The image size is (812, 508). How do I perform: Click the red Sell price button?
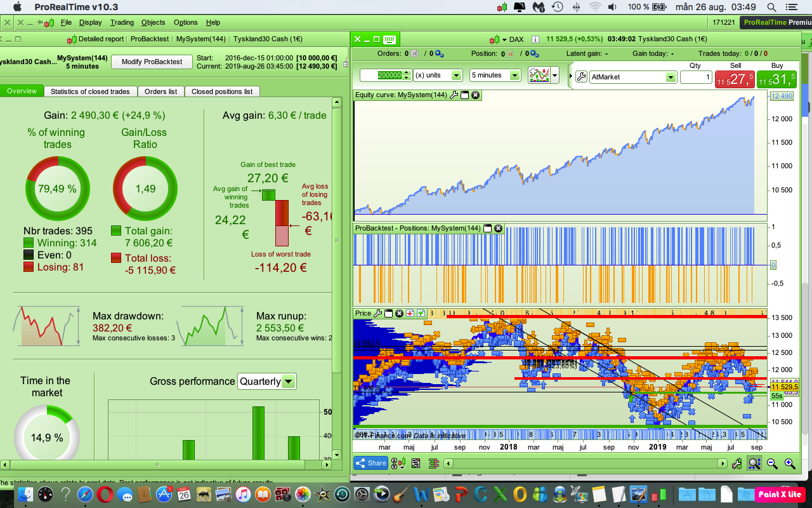[x=735, y=79]
